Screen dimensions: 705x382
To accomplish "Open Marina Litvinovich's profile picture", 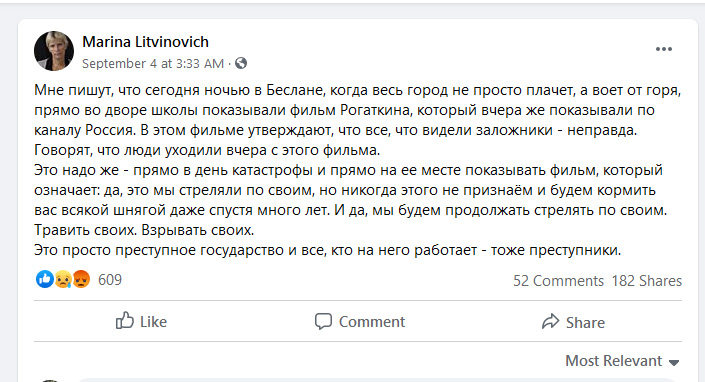I will pyautogui.click(x=54, y=51).
